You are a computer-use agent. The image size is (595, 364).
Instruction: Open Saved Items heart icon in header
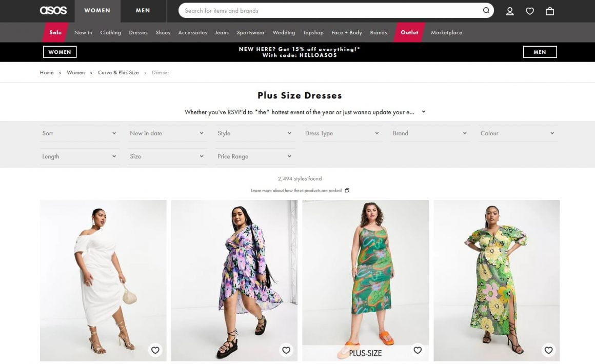pyautogui.click(x=530, y=11)
